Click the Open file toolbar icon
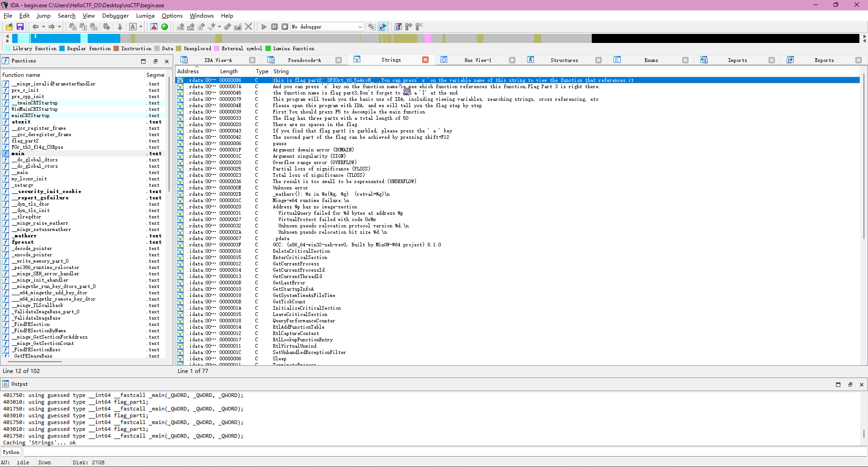 tap(9, 27)
